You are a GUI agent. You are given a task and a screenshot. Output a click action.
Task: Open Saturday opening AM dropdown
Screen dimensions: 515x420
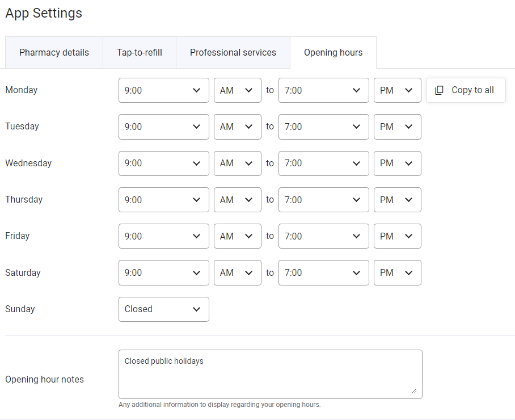tap(238, 273)
